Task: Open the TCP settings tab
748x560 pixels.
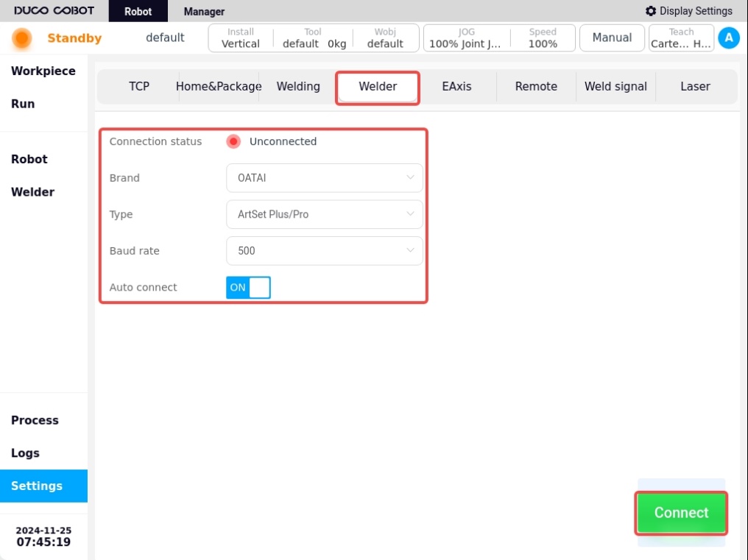Action: [139, 86]
